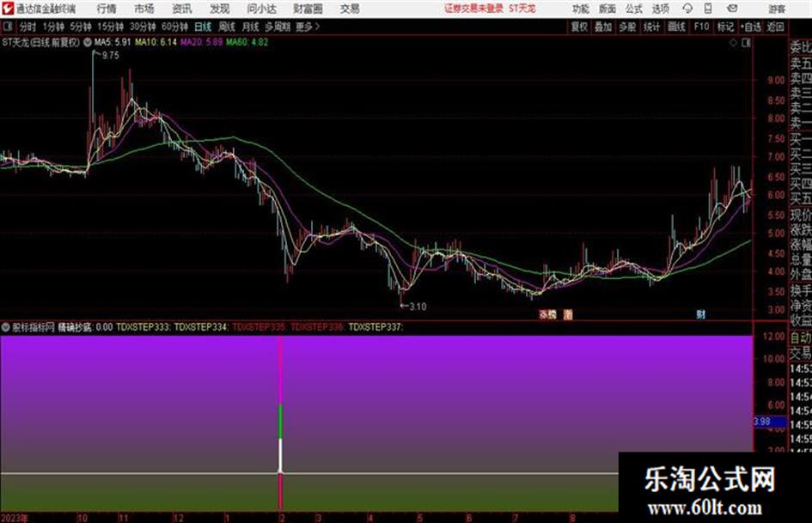Click the 2023年 label on the timeline
Image resolution: width=812 pixels, height=523 pixels.
click(15, 518)
